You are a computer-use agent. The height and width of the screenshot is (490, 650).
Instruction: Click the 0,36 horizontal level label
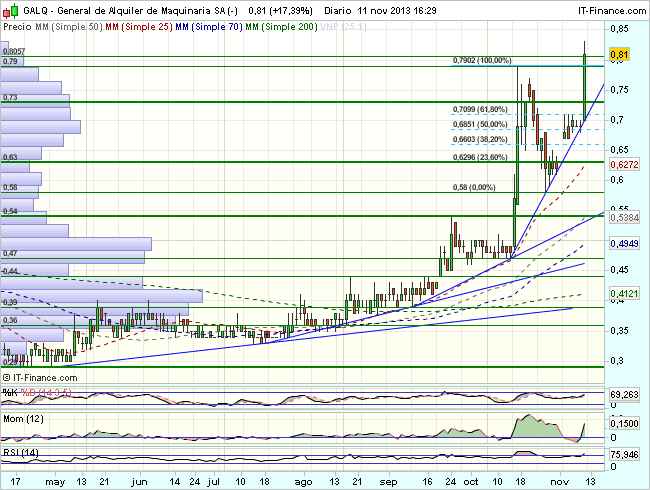(10, 320)
